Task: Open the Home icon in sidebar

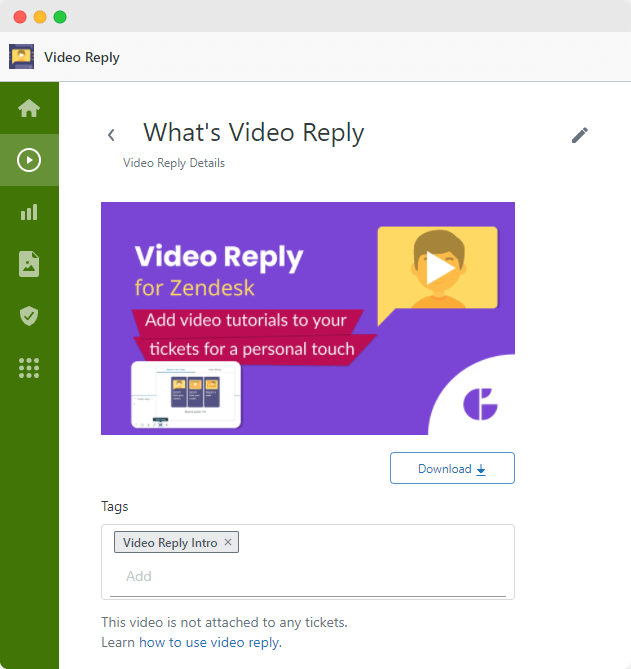Action: 29,108
